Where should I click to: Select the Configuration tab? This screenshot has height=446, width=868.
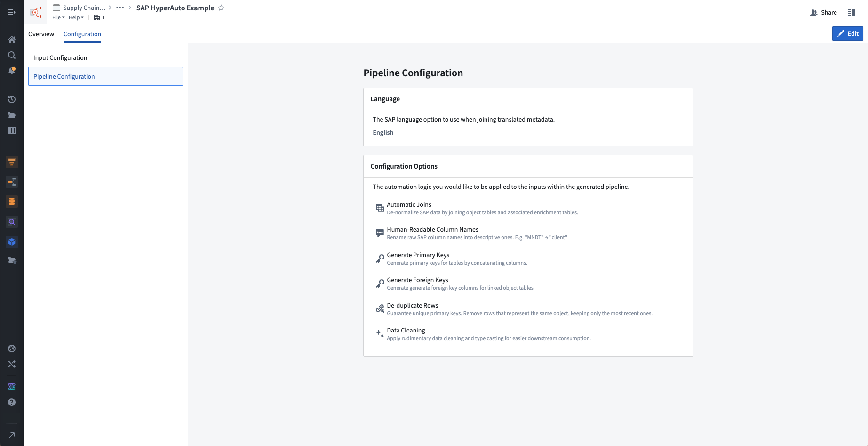[x=82, y=34]
